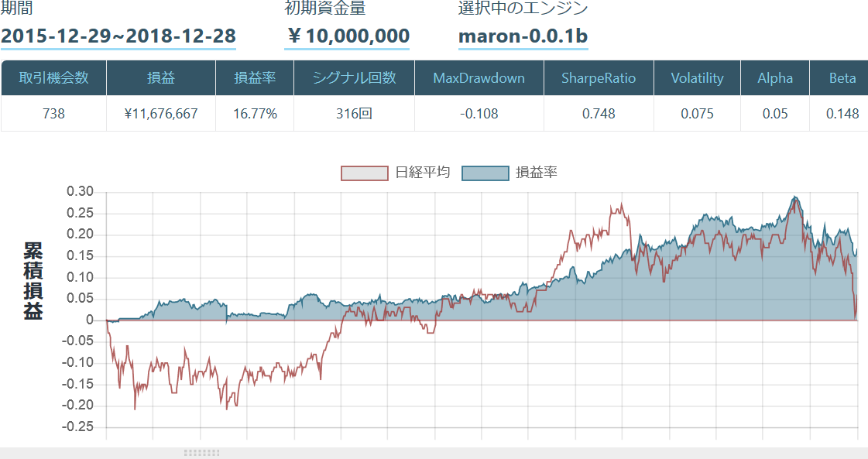This screenshot has height=459, width=868.
Task: Click the SharpeRatio column header
Action: 599,77
